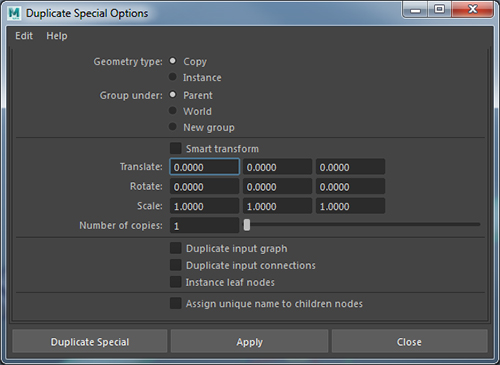Viewport: 500px width, 365px height.
Task: Choose World under Group under
Action: (x=173, y=110)
